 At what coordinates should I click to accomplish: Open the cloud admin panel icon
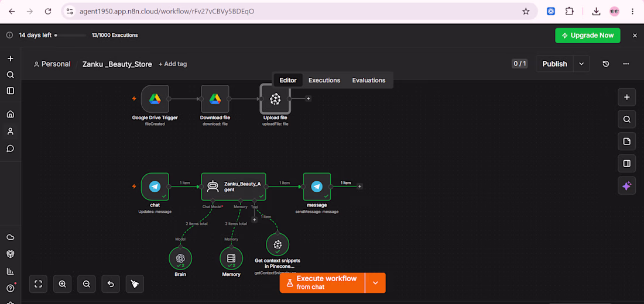pos(11,237)
